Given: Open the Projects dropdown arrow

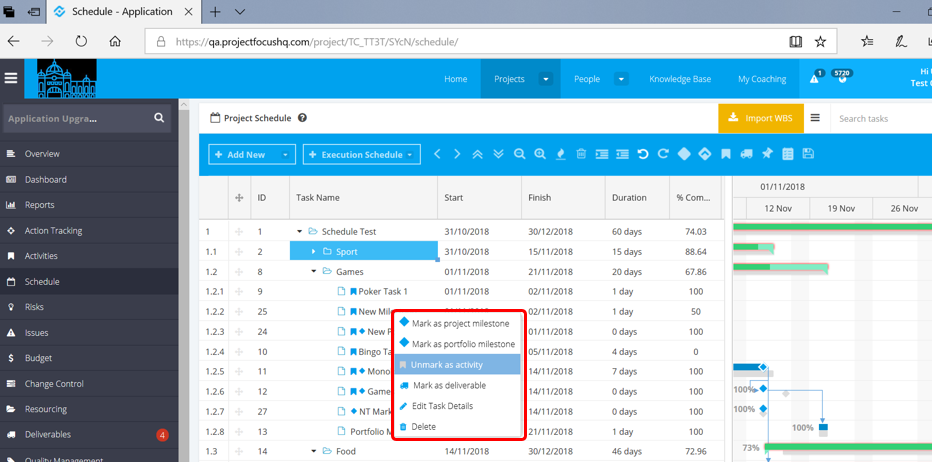Looking at the screenshot, I should 546,78.
